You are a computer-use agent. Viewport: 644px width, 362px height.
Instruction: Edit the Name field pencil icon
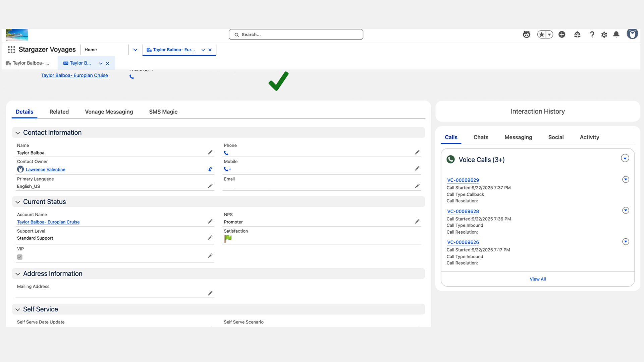tap(210, 153)
